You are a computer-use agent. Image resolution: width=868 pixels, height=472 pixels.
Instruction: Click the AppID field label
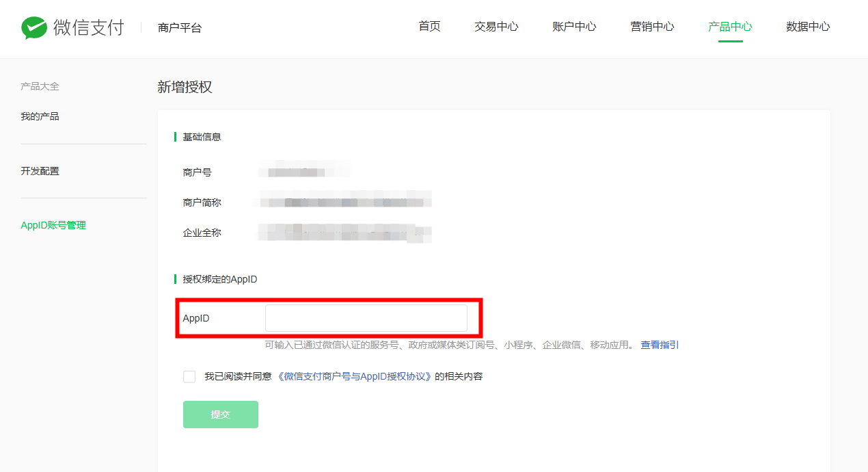[x=196, y=318]
